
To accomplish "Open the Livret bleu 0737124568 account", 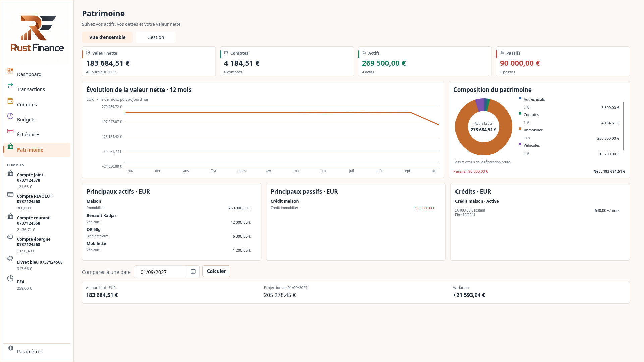I will [x=37, y=265].
